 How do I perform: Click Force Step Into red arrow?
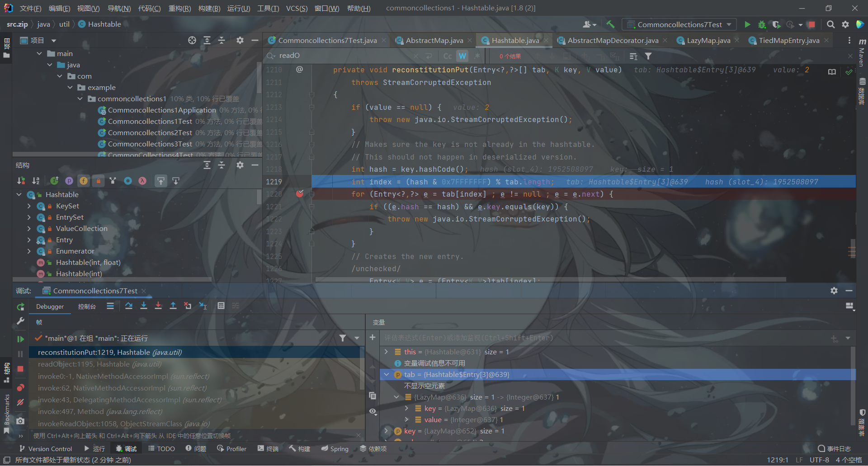(x=158, y=306)
